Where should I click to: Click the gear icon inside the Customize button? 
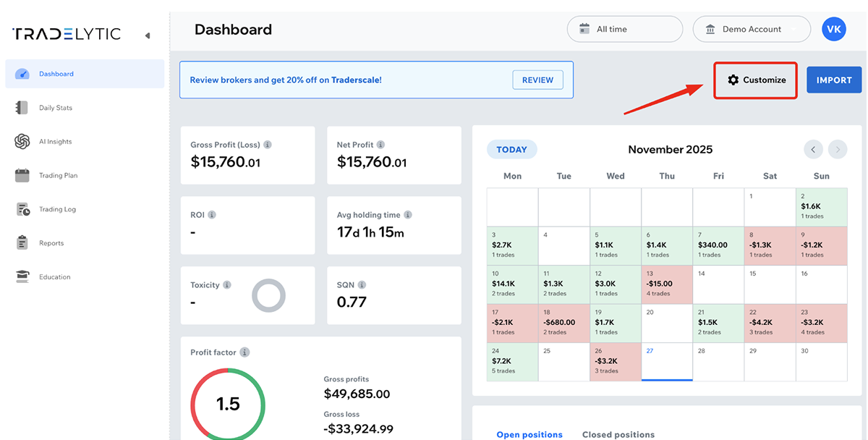click(x=734, y=80)
